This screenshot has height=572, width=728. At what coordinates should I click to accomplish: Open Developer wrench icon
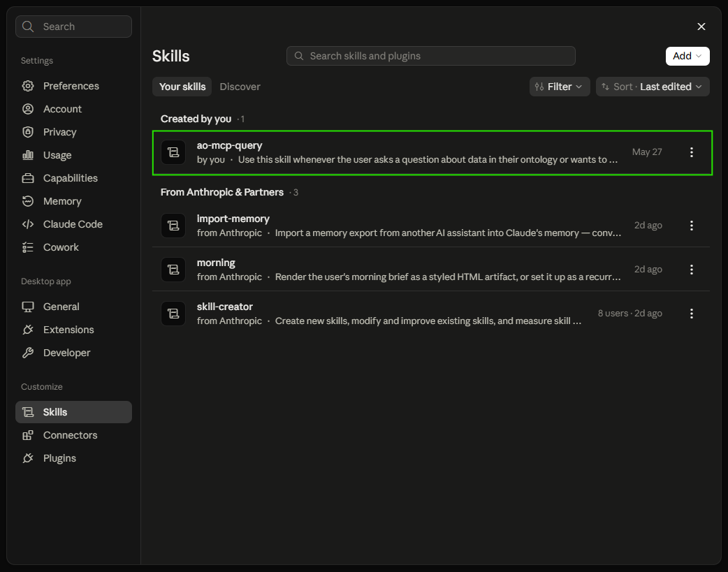[28, 353]
